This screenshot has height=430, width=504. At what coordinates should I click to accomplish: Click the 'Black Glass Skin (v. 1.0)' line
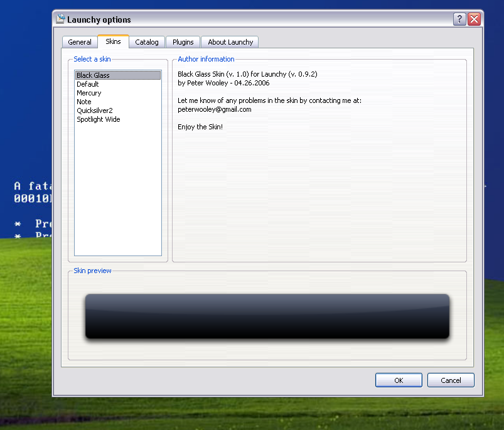tap(247, 74)
